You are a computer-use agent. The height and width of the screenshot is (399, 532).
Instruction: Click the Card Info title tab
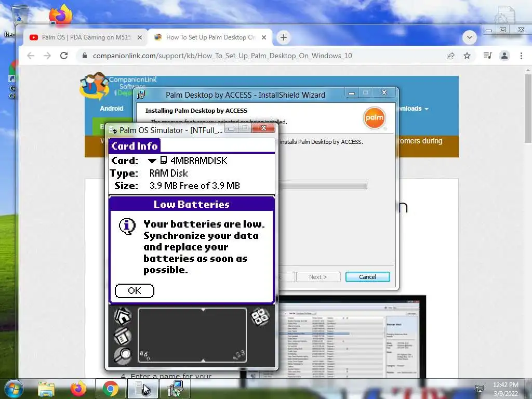(x=135, y=146)
